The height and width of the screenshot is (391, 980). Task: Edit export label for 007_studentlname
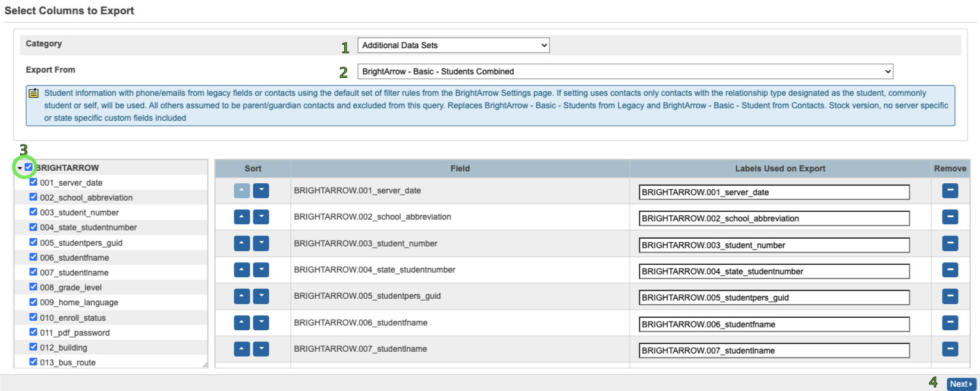pos(774,351)
